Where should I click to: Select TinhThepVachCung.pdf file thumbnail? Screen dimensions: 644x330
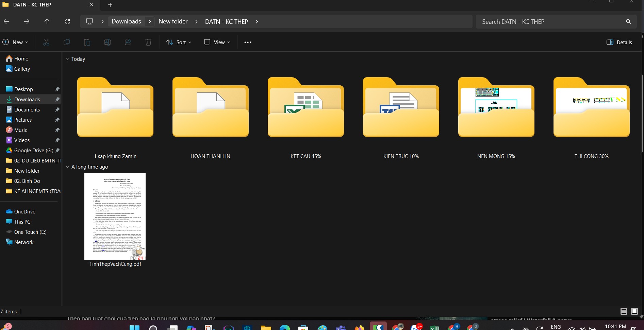(115, 217)
